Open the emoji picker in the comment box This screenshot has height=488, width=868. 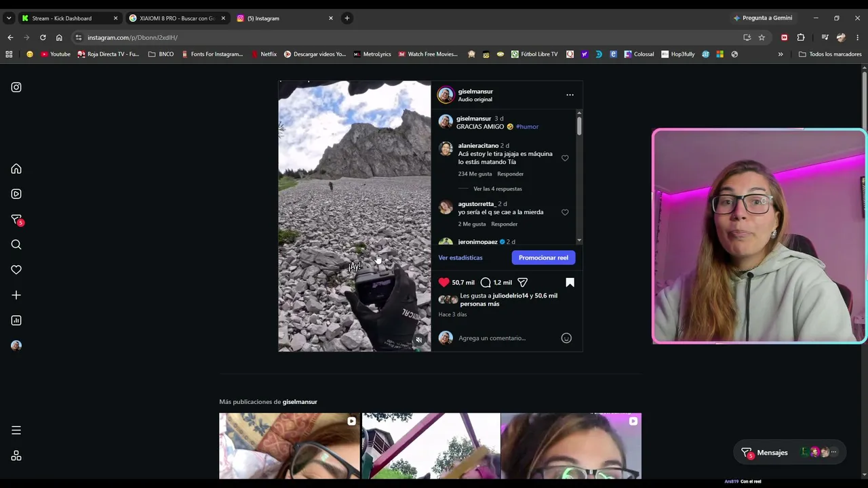566,338
